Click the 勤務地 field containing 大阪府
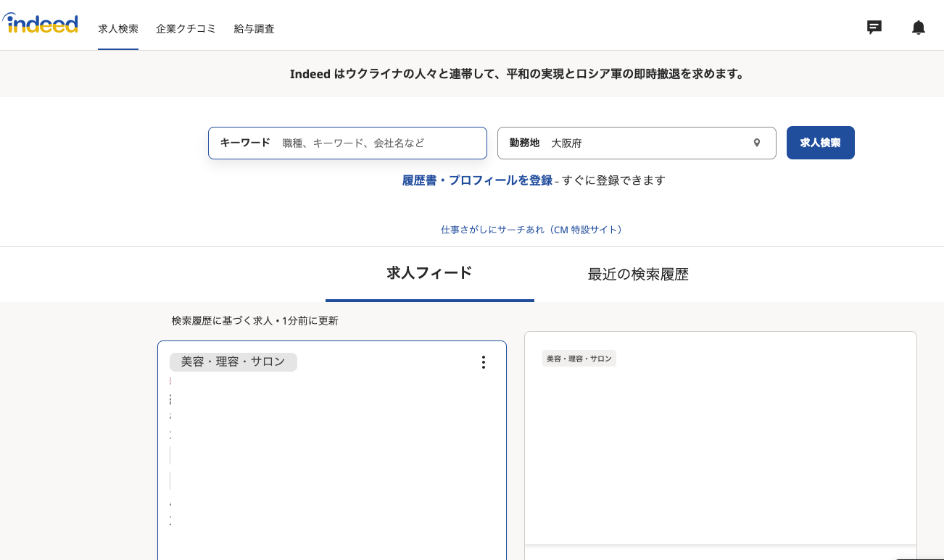 (x=645, y=143)
